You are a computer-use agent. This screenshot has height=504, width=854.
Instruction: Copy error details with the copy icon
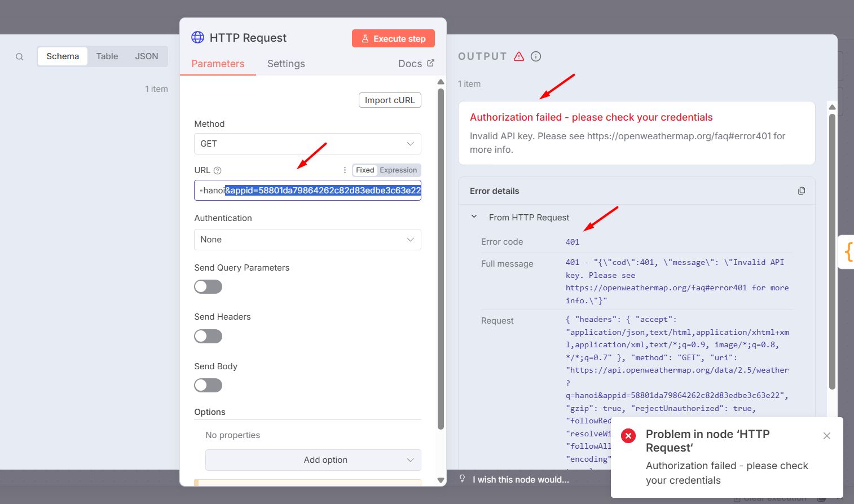[x=802, y=191]
